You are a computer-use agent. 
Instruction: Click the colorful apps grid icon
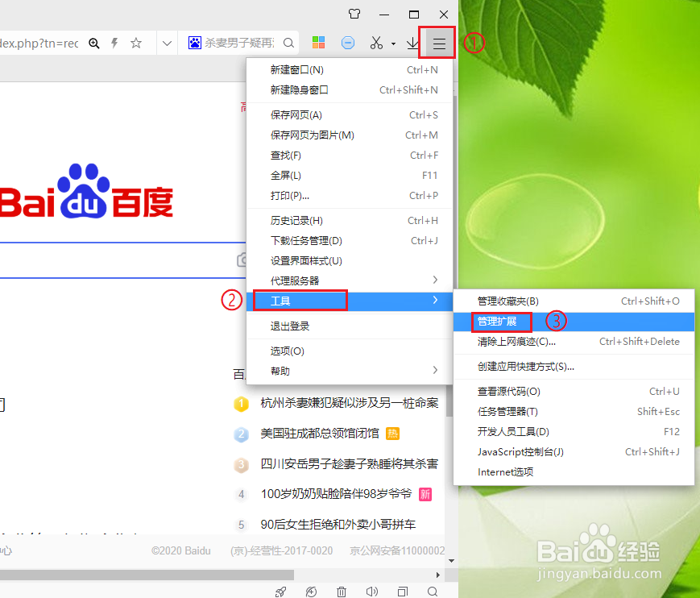click(318, 43)
